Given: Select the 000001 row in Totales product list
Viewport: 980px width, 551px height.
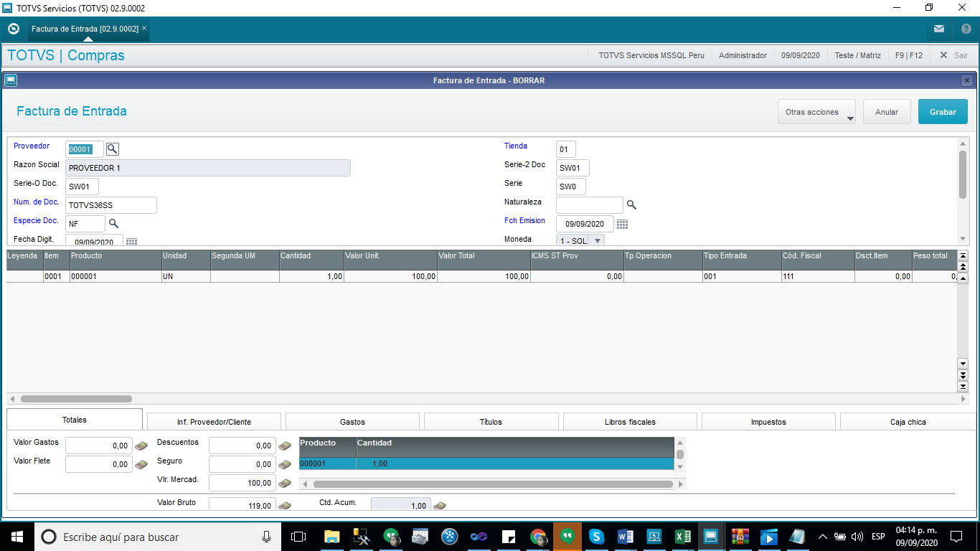Looking at the screenshot, I should [486, 463].
